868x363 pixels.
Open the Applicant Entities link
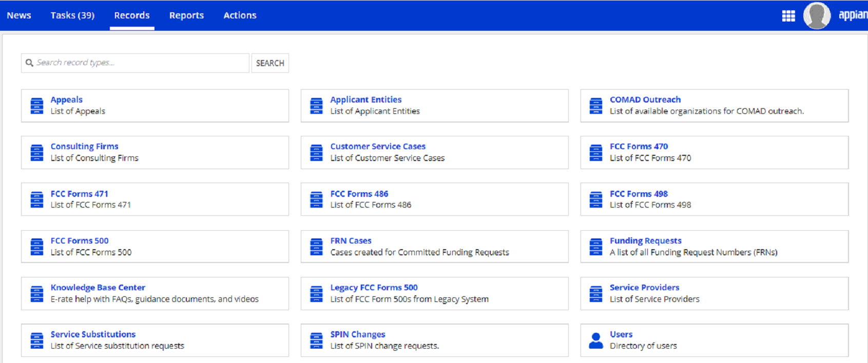365,99
